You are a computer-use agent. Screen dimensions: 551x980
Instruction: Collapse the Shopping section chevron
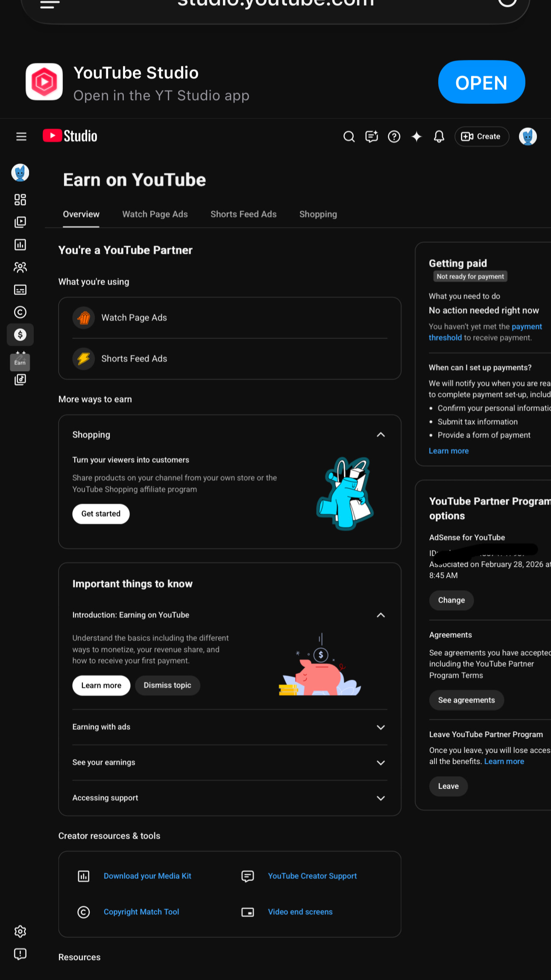pyautogui.click(x=381, y=435)
